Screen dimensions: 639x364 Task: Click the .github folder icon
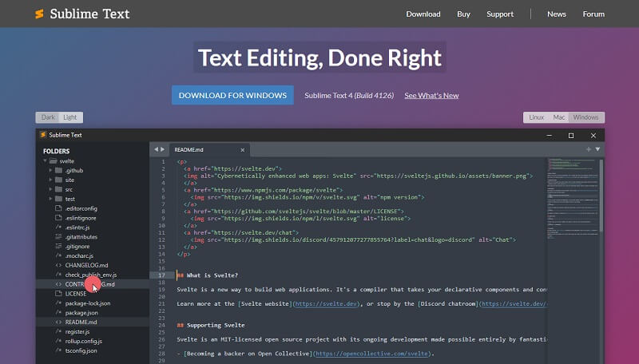click(58, 170)
